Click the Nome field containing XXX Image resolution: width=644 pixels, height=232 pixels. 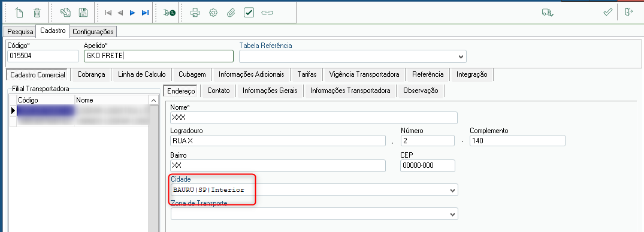tap(314, 117)
